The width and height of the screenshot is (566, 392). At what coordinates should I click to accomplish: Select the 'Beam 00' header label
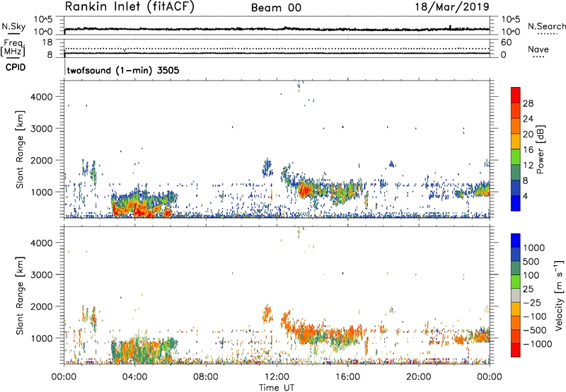coord(276,8)
